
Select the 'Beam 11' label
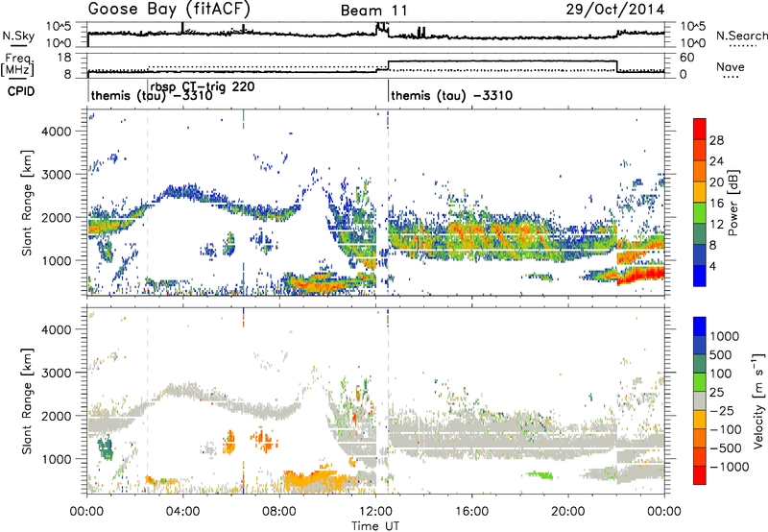373,11
